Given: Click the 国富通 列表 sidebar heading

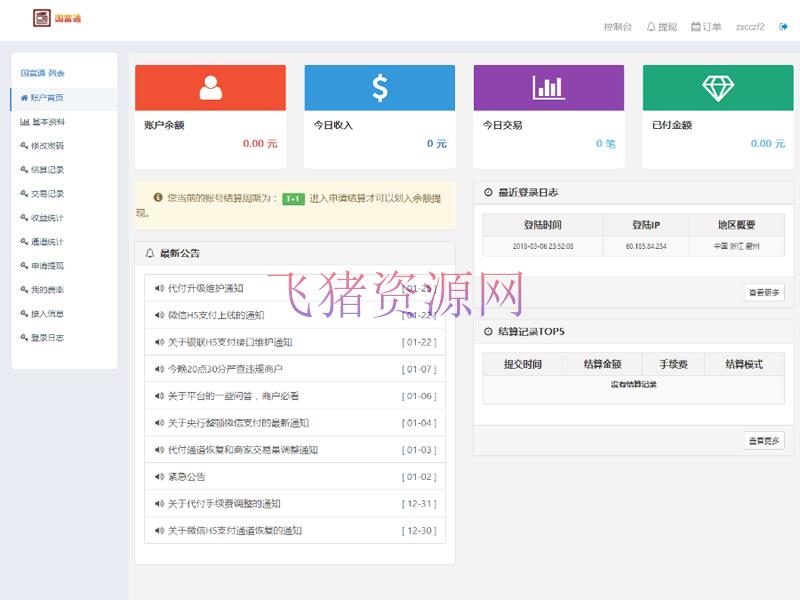Looking at the screenshot, I should pyautogui.click(x=42, y=73).
